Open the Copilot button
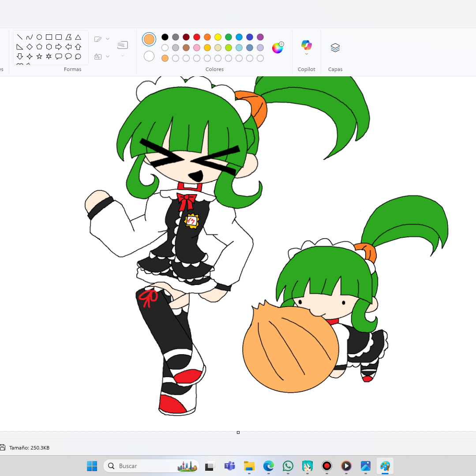The height and width of the screenshot is (476, 476). coord(306,45)
